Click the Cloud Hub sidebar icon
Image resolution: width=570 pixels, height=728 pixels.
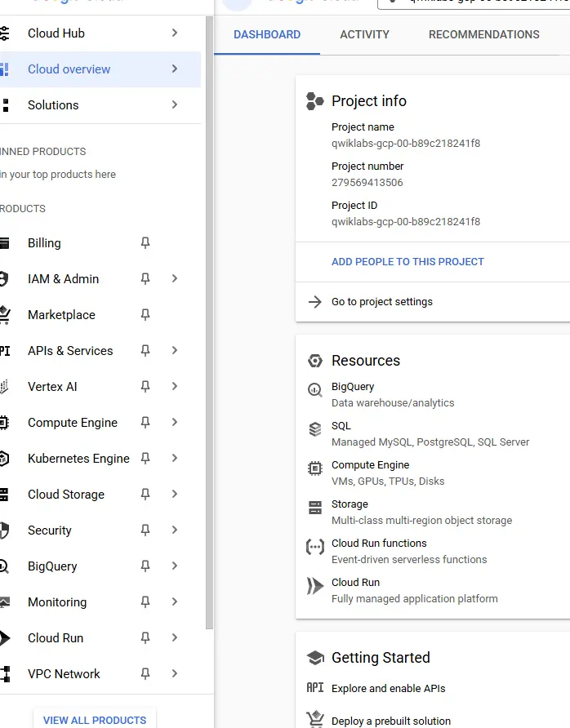[x=4, y=33]
